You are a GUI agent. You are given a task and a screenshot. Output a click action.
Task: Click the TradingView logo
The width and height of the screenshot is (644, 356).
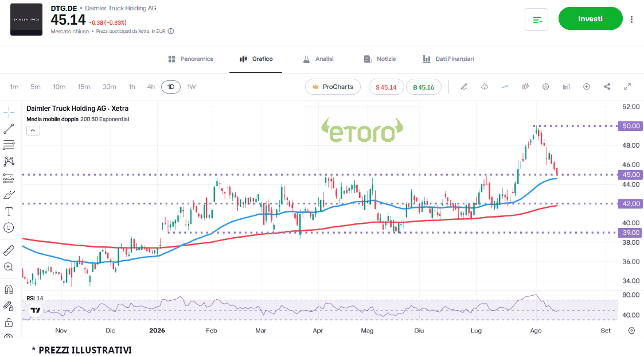[x=36, y=311]
